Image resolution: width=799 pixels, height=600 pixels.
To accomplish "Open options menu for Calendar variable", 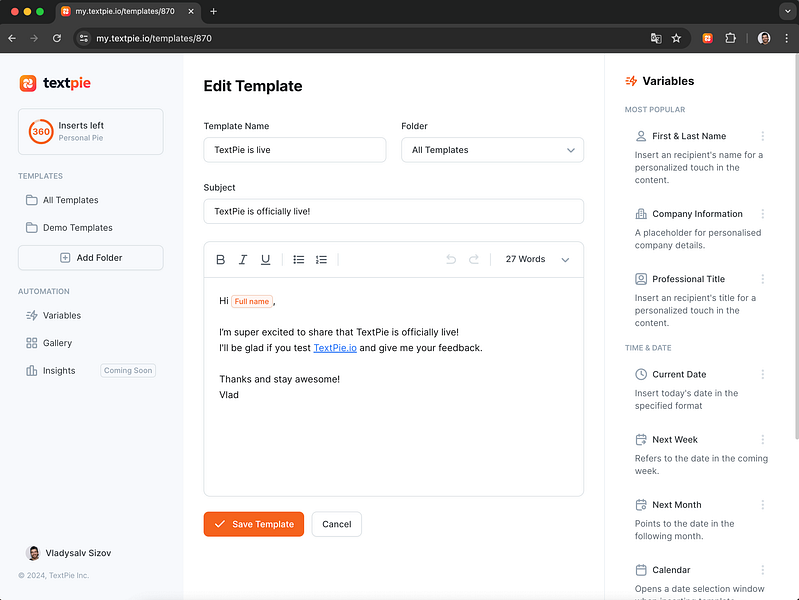I will click(762, 570).
